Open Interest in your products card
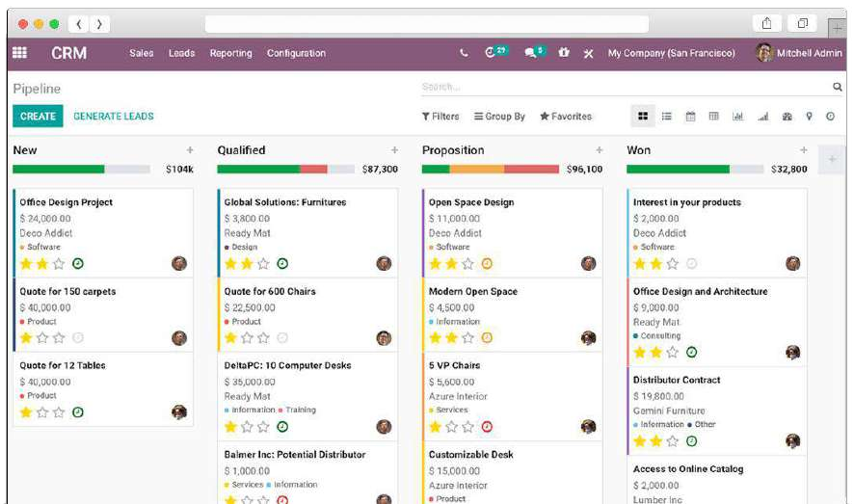854x504 pixels. point(717,233)
